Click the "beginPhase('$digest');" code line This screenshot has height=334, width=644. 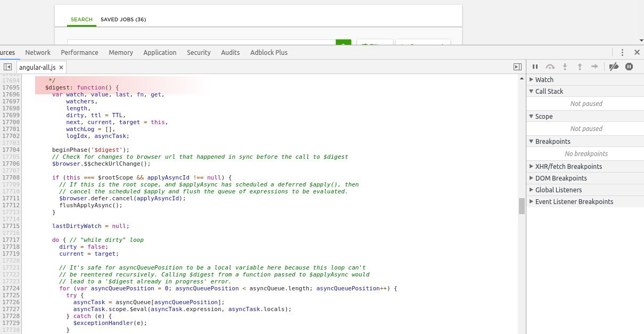(90, 150)
